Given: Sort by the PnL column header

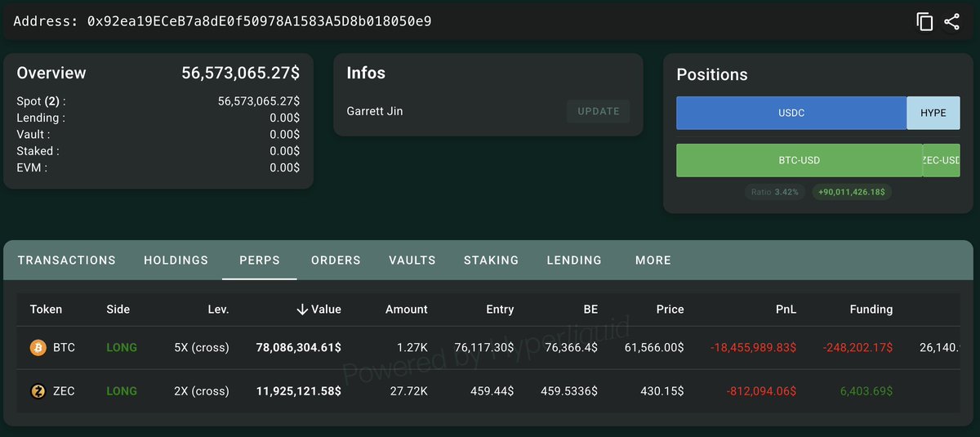Looking at the screenshot, I should click(786, 310).
